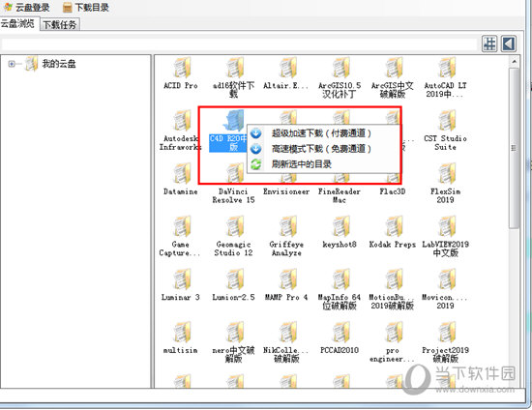Select the ad16软件下载 folder icon
Viewport: 532px width, 410px height.
[x=235, y=68]
